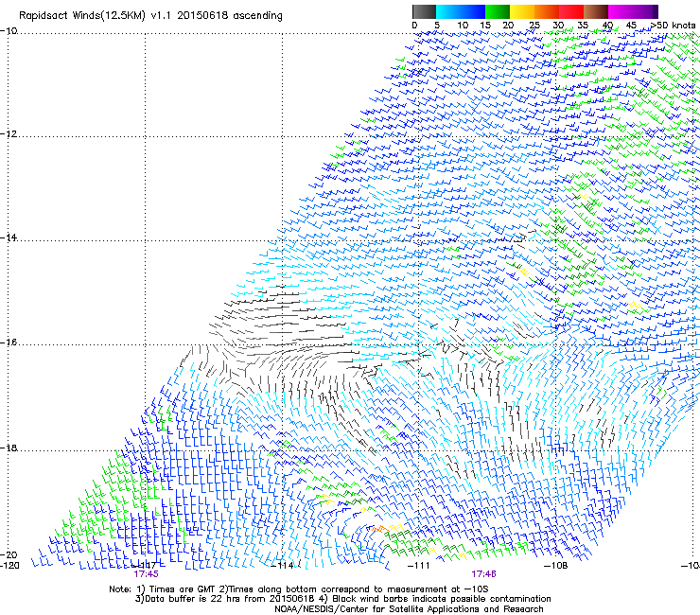The height and width of the screenshot is (615, 700).
Task: Click the '-12' latitude axis label
Action: point(9,134)
